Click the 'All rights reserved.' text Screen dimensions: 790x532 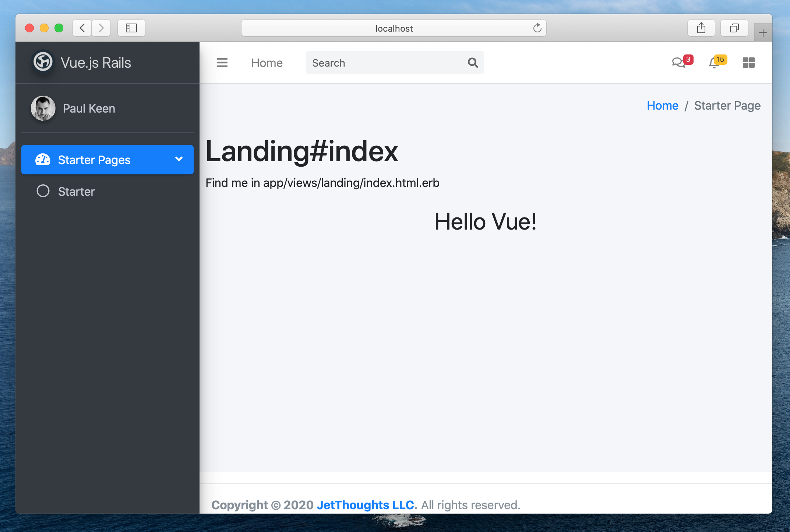pyautogui.click(x=471, y=505)
